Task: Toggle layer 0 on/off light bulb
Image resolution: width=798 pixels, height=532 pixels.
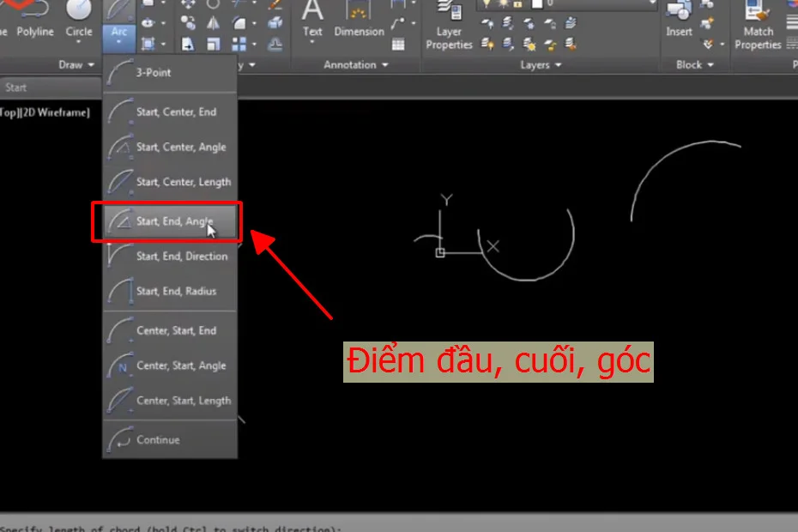Action: coord(487,3)
